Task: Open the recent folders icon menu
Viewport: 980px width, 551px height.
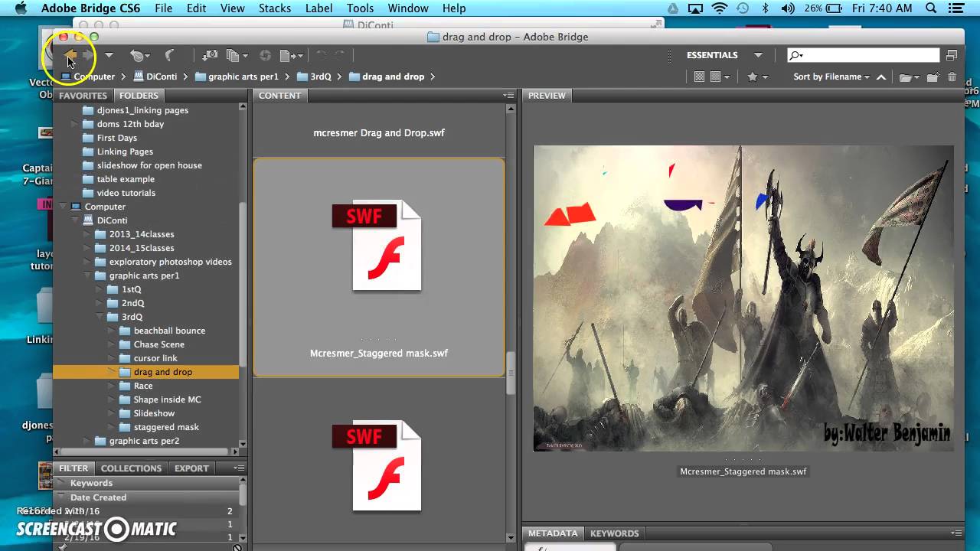Action: click(x=910, y=77)
